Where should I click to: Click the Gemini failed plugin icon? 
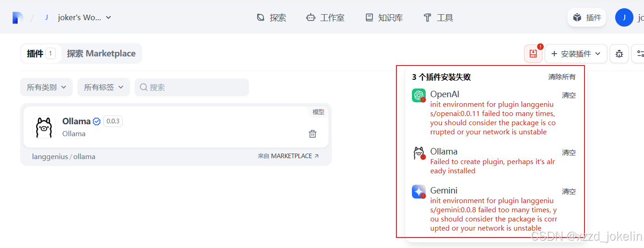(x=419, y=192)
